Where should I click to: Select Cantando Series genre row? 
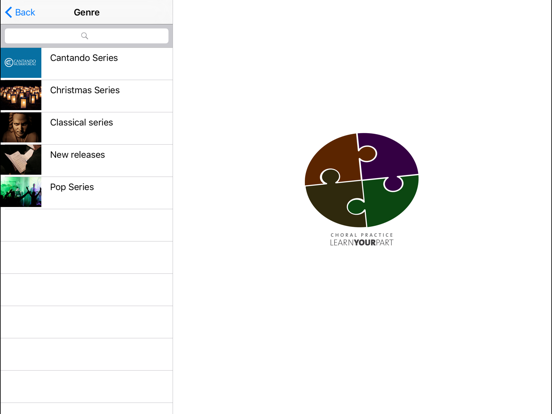point(87,64)
